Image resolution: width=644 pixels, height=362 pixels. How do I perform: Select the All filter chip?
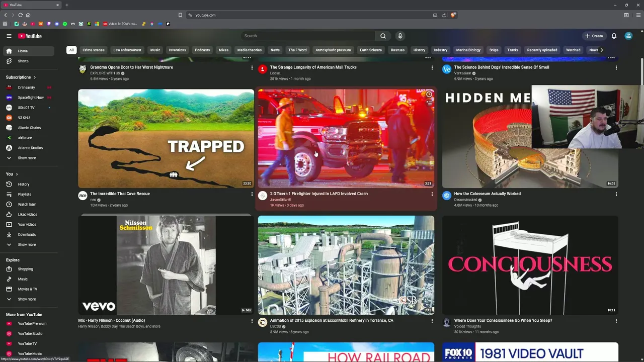(71, 50)
